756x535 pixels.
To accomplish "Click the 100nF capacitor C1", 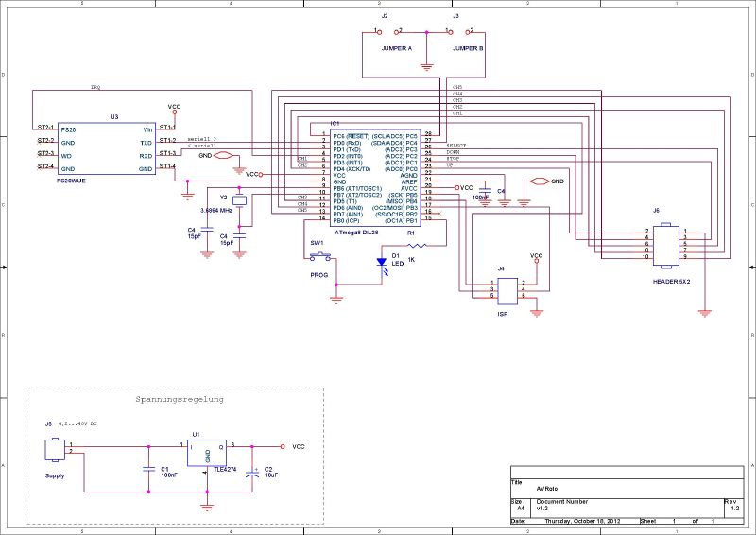I will pos(148,469).
